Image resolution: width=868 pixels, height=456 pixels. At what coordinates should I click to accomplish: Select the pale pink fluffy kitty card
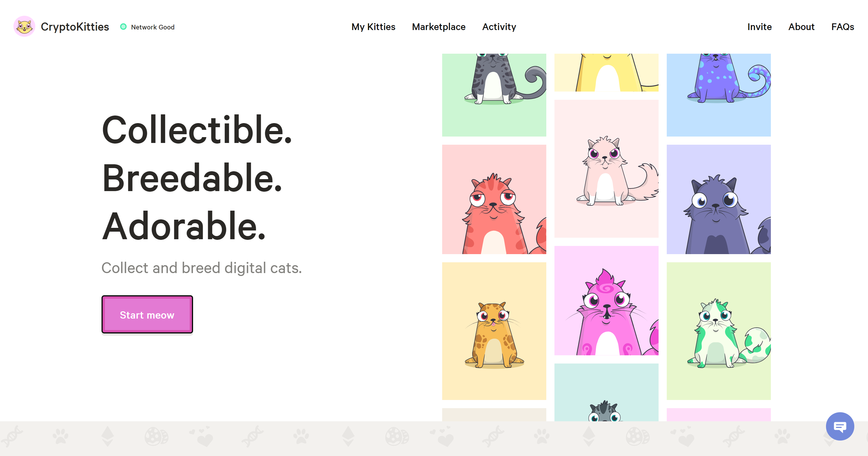[606, 169]
